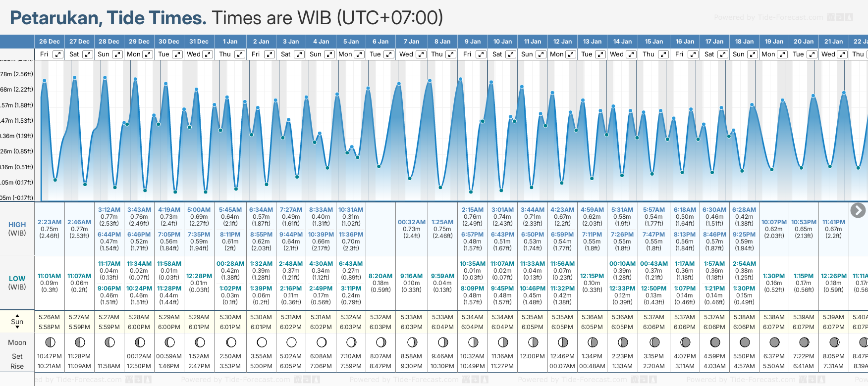Click the moon phase icon for 3 Jan

pos(291,342)
